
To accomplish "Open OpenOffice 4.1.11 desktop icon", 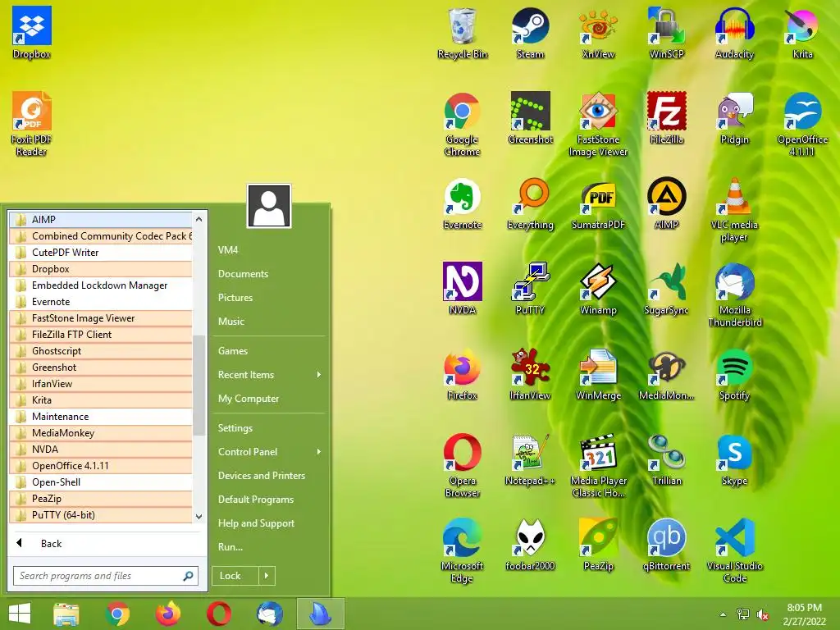I will (x=802, y=125).
